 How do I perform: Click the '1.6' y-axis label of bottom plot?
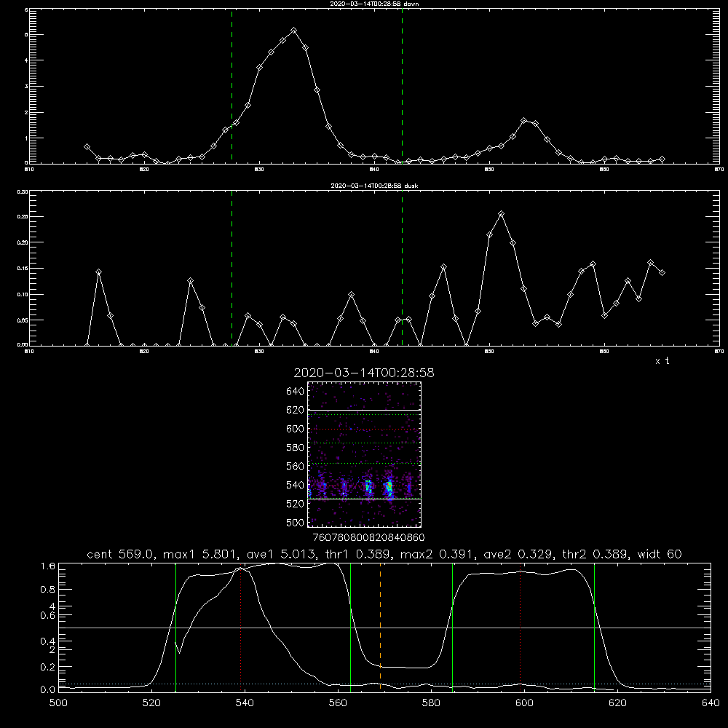tap(48, 566)
